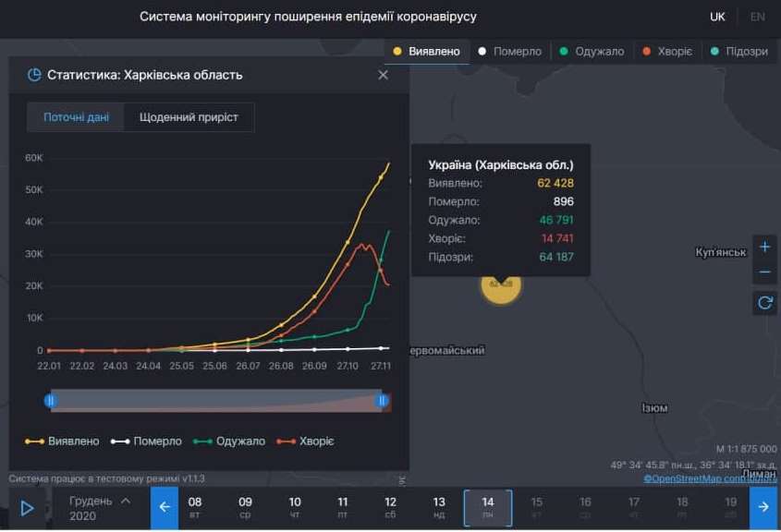Click the UK language button
Image resolution: width=781 pixels, height=532 pixels.
[717, 16]
